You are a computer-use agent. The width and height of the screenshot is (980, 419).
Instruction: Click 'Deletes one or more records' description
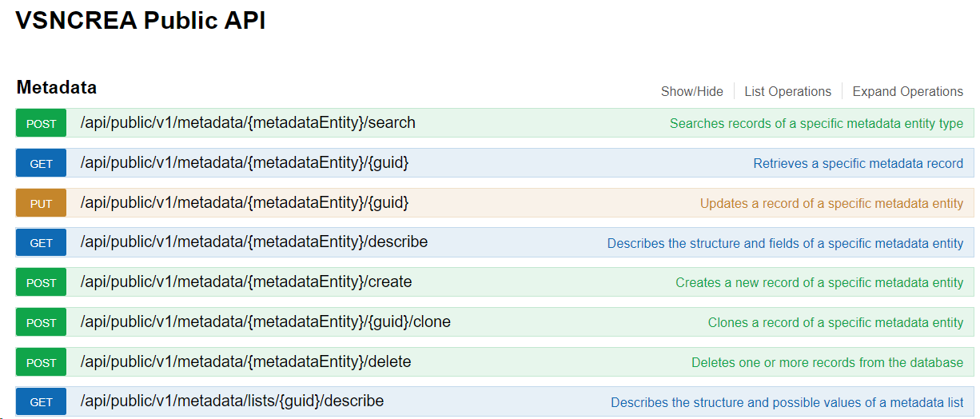coord(827,363)
